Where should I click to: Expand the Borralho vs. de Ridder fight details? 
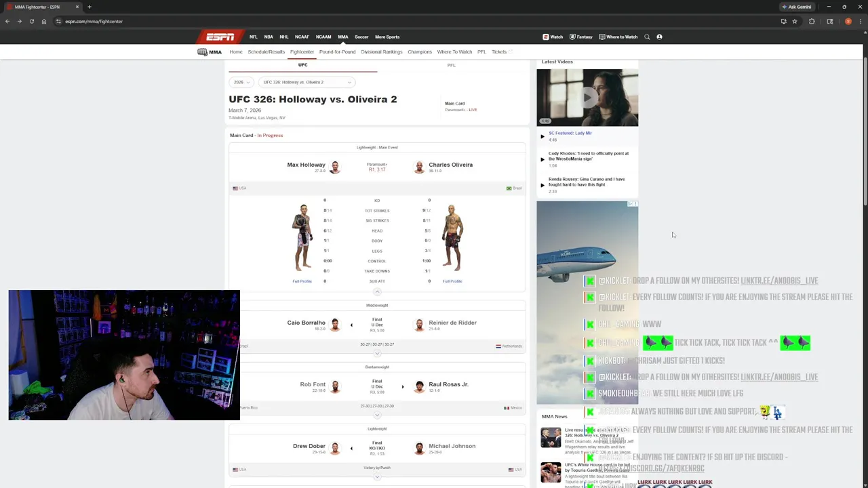point(377,353)
